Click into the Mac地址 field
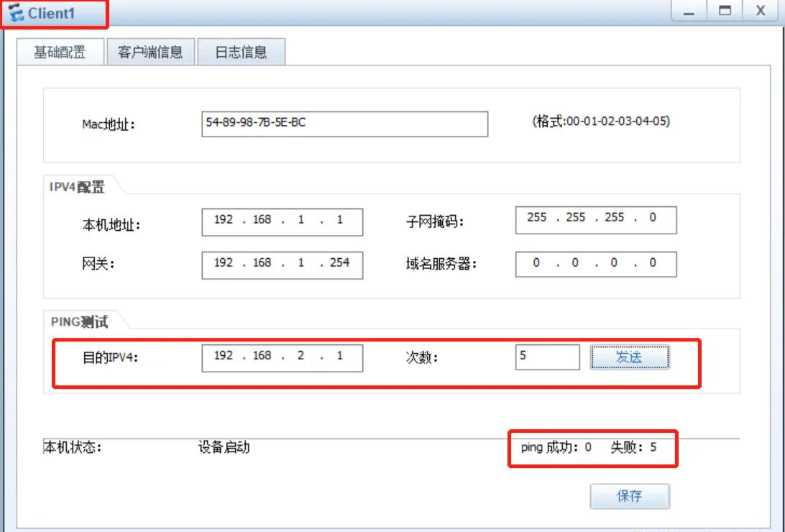The image size is (785, 532). coord(345,124)
